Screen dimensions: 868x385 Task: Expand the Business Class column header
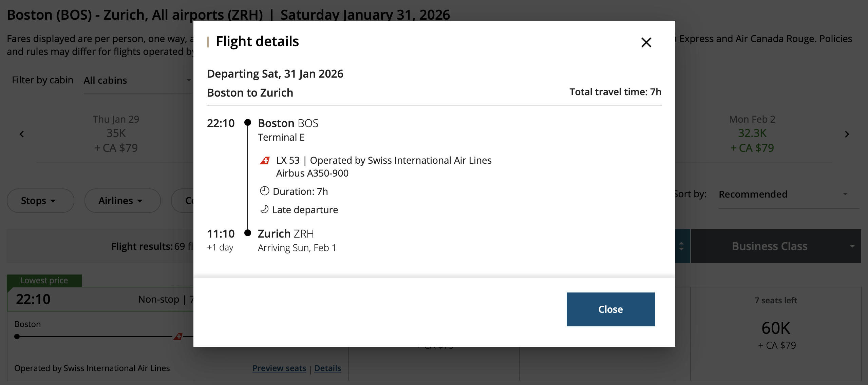pos(776,246)
